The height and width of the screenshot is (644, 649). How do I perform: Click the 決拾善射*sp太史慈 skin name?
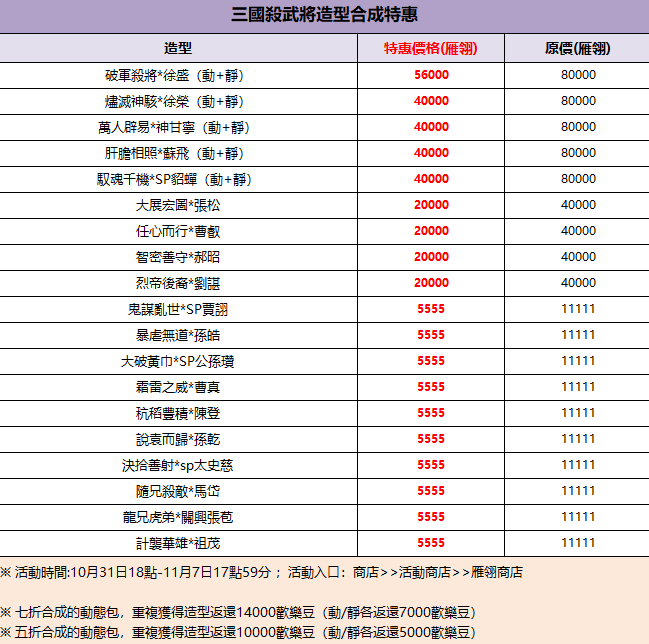pyautogui.click(x=178, y=465)
